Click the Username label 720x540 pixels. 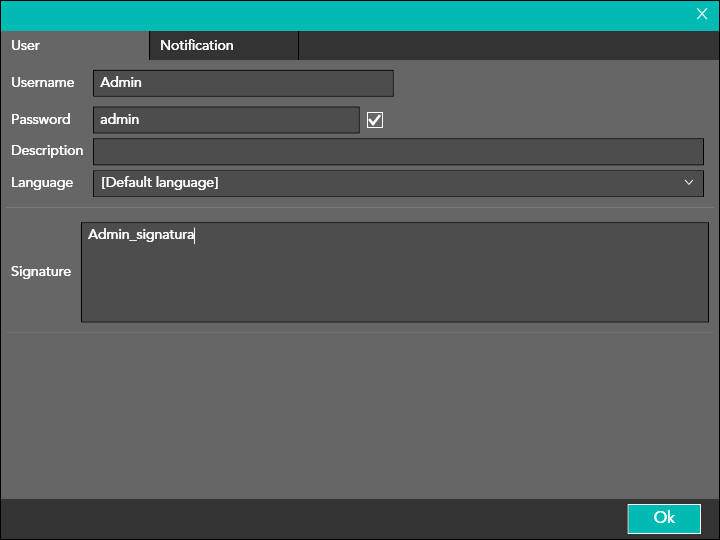pos(43,82)
